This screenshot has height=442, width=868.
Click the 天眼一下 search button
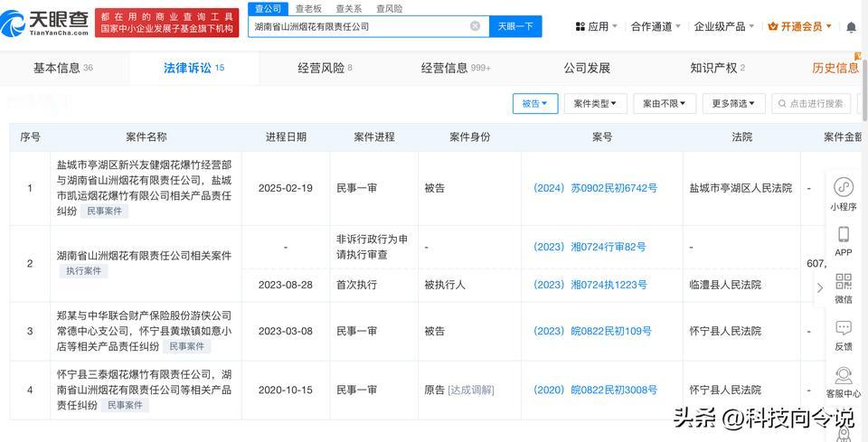(515, 26)
